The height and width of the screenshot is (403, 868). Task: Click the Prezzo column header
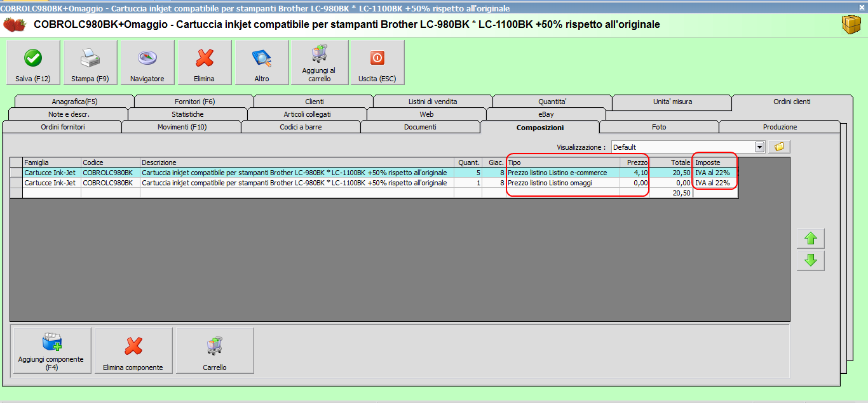[635, 162]
